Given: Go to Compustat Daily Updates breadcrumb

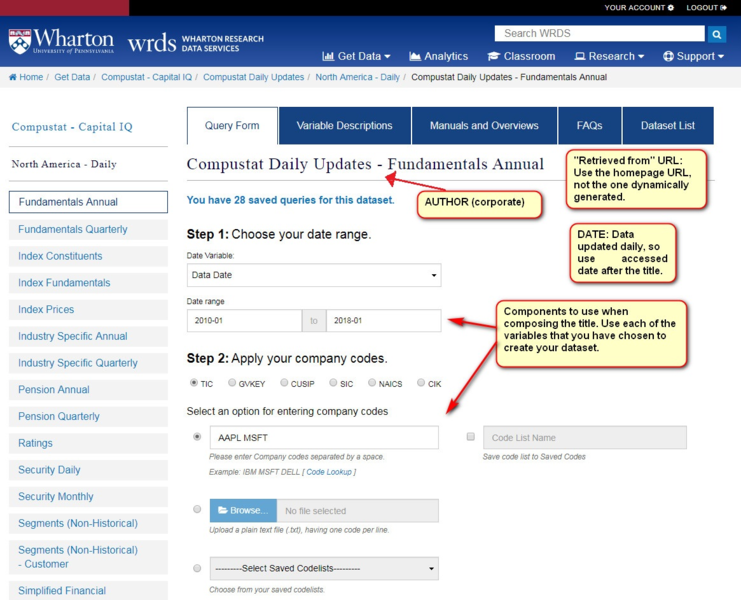Looking at the screenshot, I should [x=253, y=77].
